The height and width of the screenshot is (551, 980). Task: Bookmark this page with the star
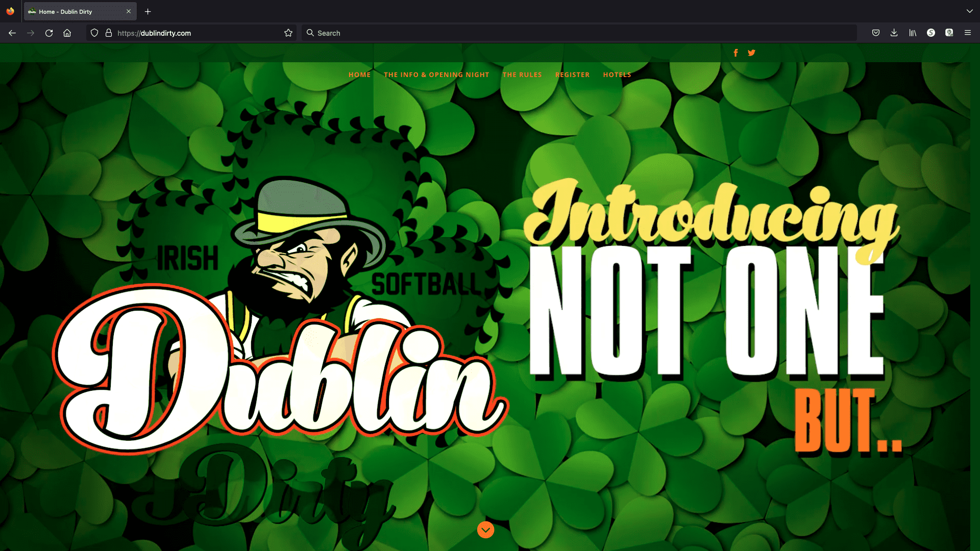[x=288, y=33]
